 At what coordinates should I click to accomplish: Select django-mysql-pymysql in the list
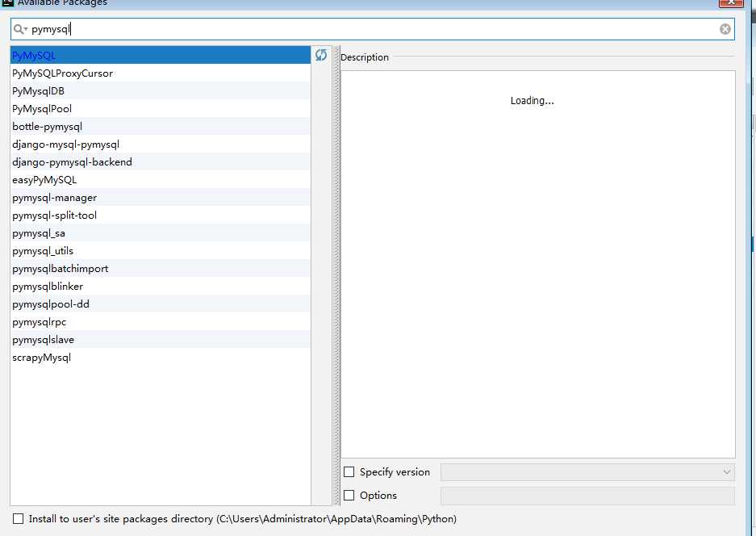pyautogui.click(x=160, y=144)
